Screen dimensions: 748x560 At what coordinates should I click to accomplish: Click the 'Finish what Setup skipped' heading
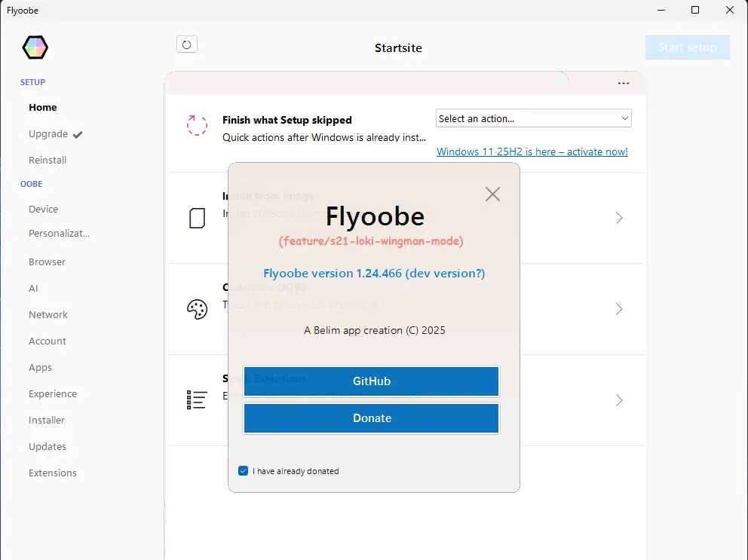point(287,120)
